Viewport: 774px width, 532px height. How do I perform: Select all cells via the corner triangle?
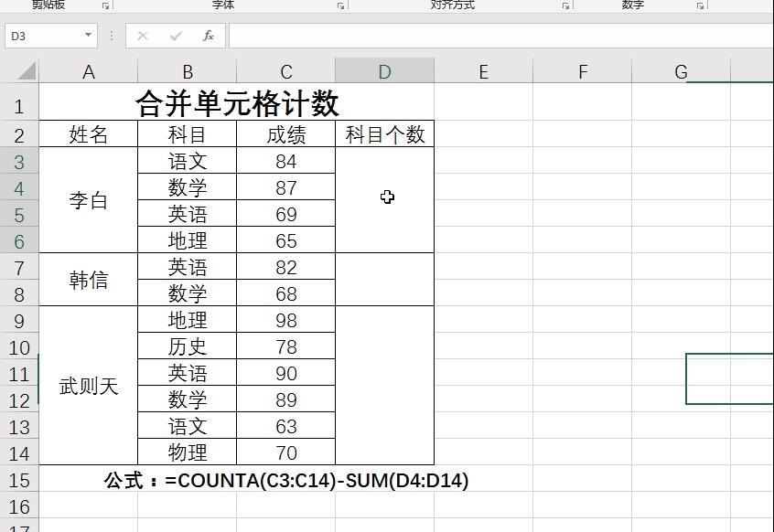(x=27, y=70)
